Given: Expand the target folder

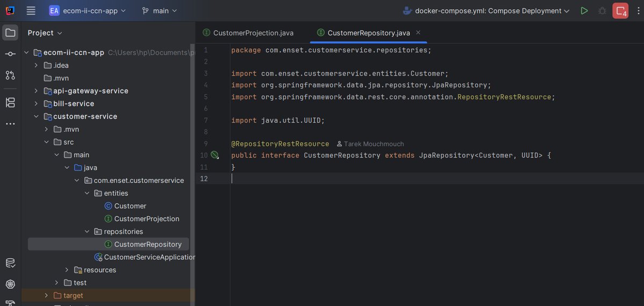Looking at the screenshot, I should pos(47,296).
